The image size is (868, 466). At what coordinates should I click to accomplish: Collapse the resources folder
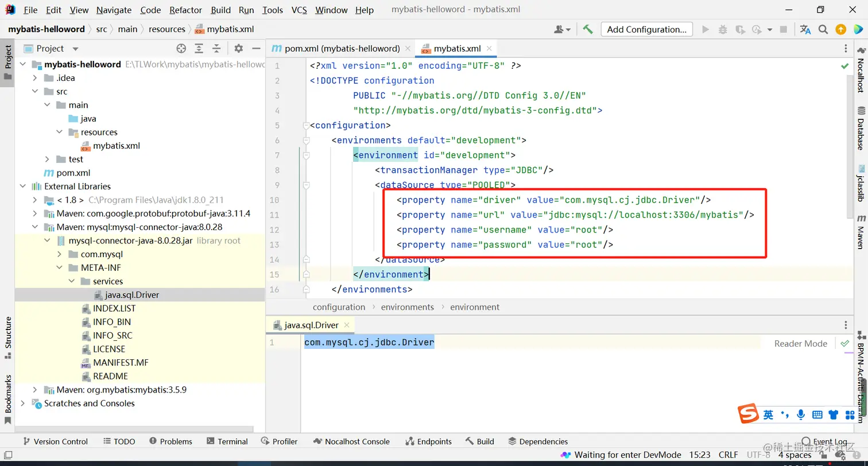coord(59,132)
